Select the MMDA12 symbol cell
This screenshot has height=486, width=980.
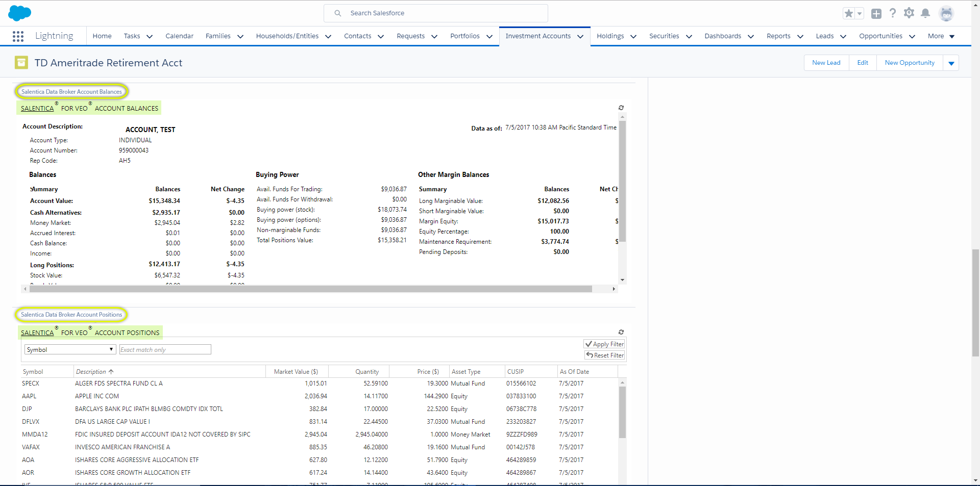click(x=35, y=434)
